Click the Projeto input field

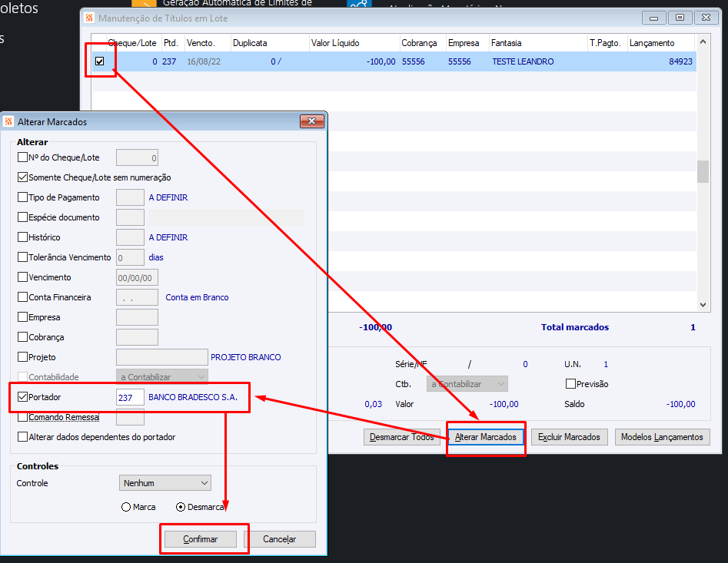tap(161, 357)
